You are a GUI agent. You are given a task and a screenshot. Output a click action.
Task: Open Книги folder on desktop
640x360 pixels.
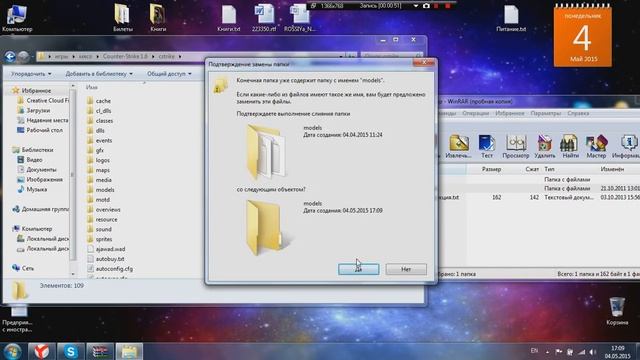[158, 18]
